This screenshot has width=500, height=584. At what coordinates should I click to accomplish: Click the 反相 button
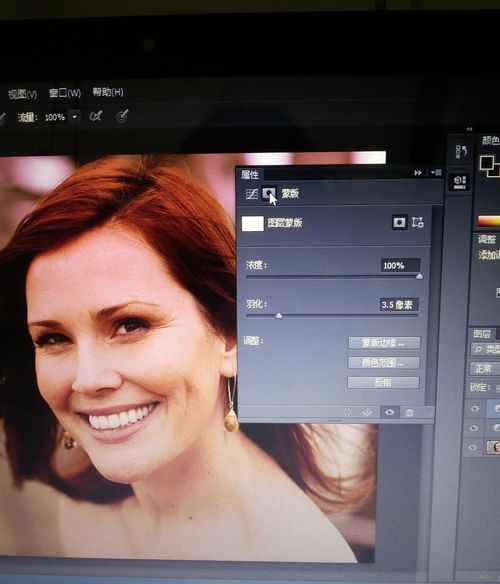tap(383, 382)
